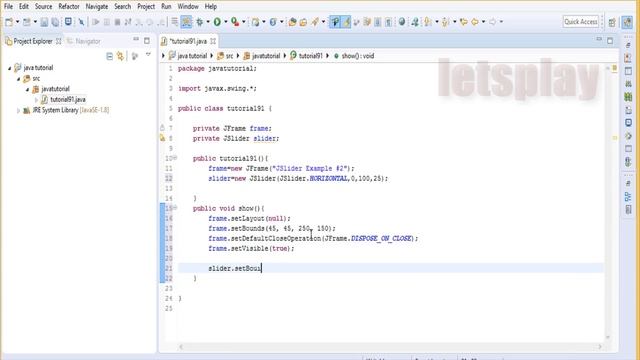The image size is (640, 360).
Task: Open the Debug configurations dropdown arrow
Action: pyautogui.click(x=208, y=22)
